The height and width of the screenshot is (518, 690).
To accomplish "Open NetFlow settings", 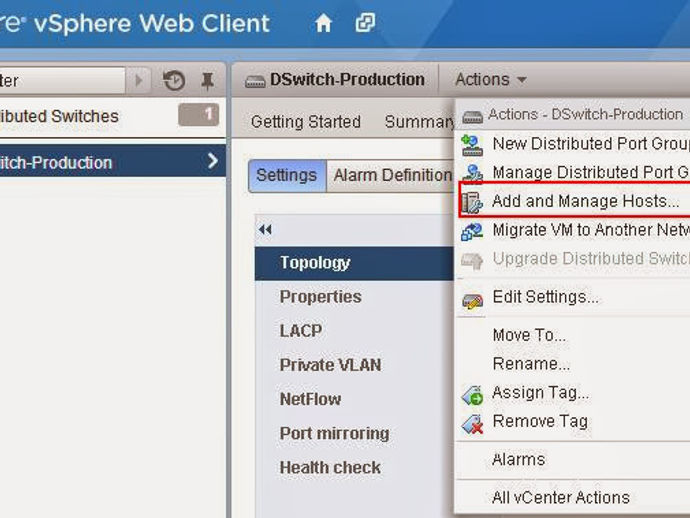I will [311, 399].
